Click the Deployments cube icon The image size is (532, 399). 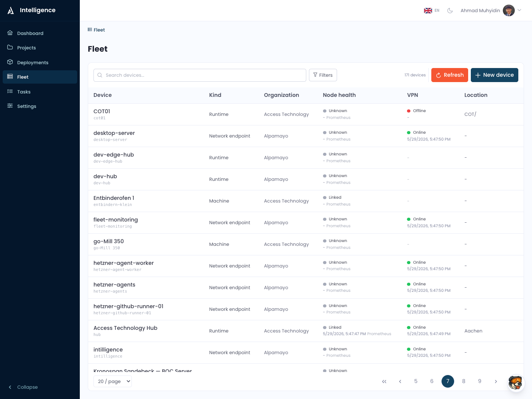click(x=10, y=62)
